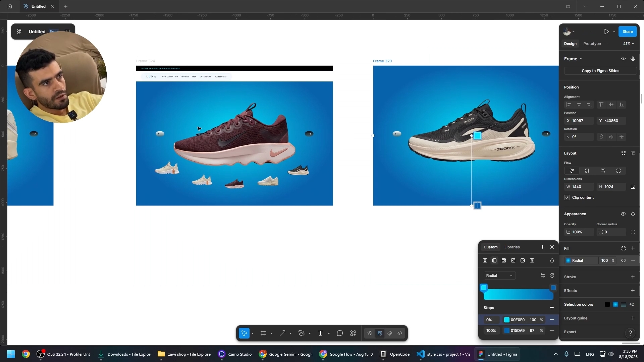Add a new Stroke

point(633,277)
